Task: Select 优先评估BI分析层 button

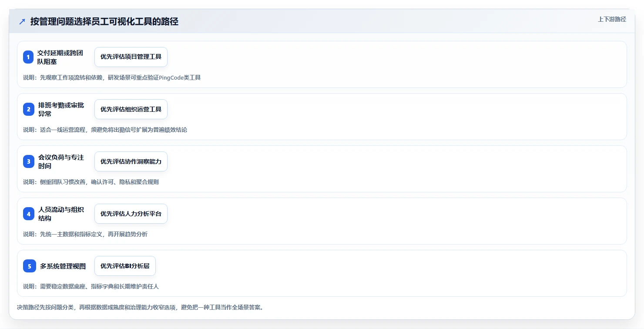Action: click(125, 266)
